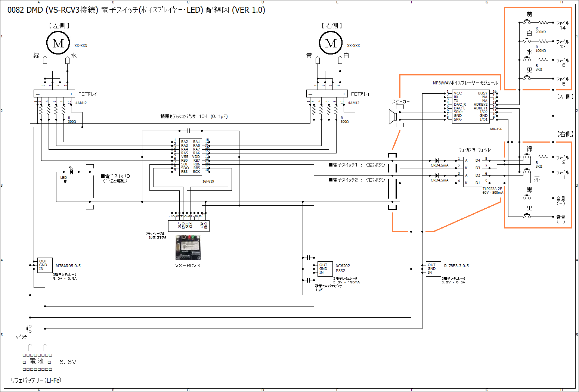The height and width of the screenshot is (392, 579).
Task: Select the 0.1µF capacitor above 16F819
Action: (189, 131)
